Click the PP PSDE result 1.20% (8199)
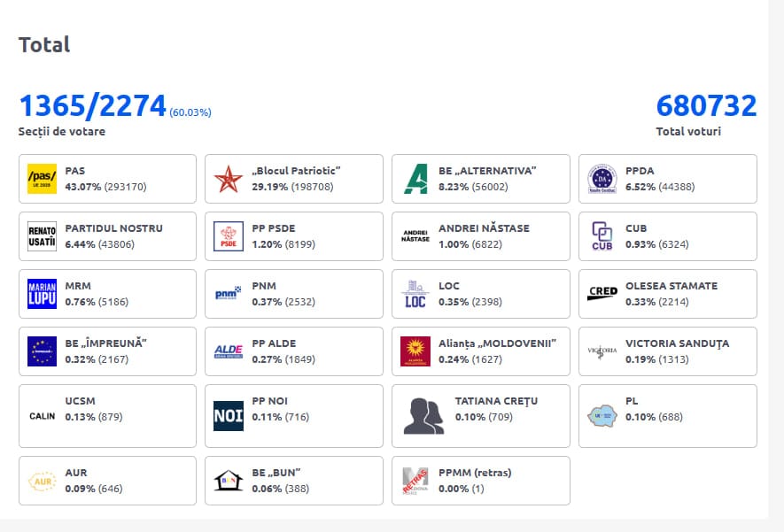This screenshot has height=532, width=784. 283,244
